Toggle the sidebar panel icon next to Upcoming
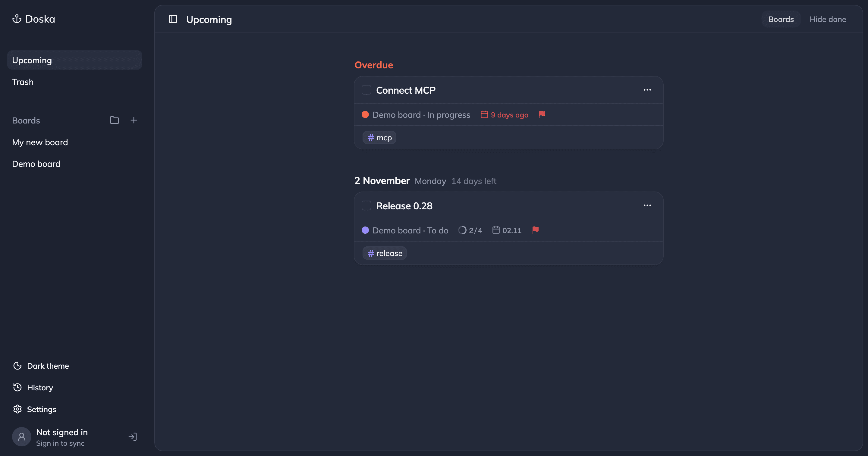The width and height of the screenshot is (868, 456). coord(173,19)
